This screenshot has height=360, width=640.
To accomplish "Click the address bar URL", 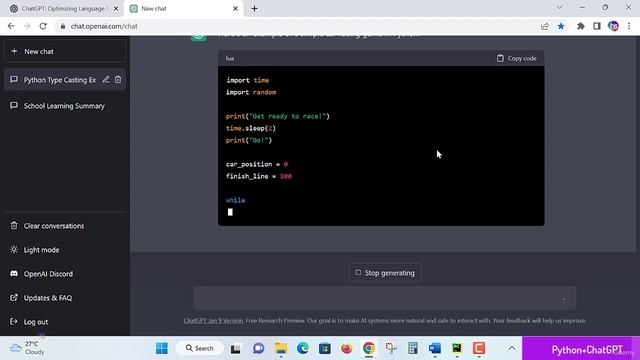I will 104,26.
